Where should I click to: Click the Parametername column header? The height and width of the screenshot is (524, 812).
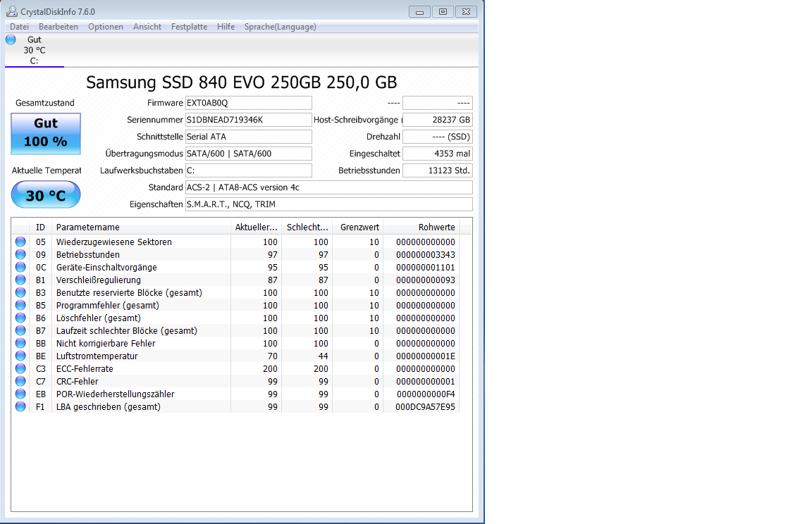[x=141, y=227]
